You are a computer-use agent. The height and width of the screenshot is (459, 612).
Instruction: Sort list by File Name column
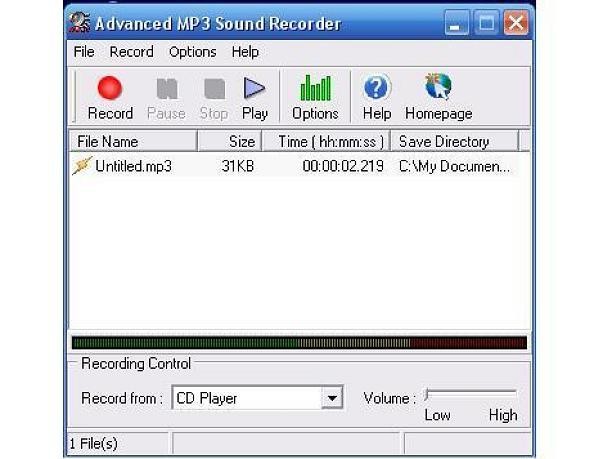click(133, 141)
